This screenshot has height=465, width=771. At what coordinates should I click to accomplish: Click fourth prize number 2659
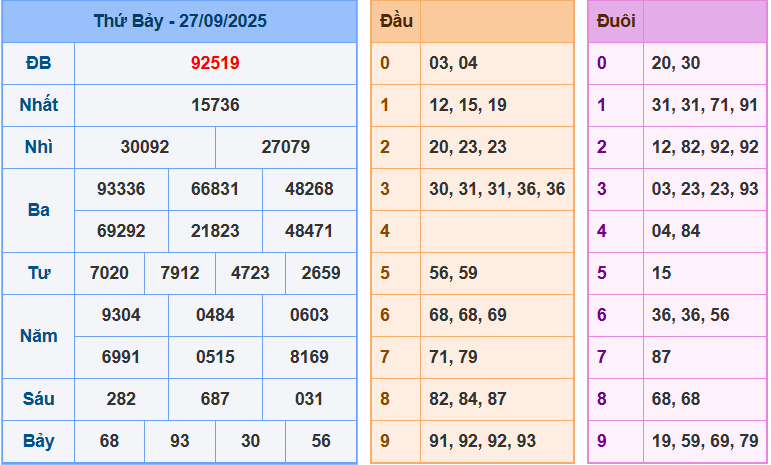[320, 273]
